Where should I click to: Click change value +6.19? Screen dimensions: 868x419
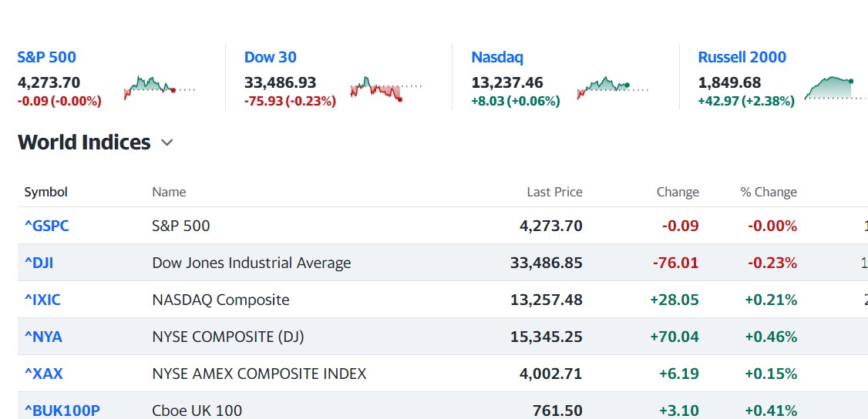[x=678, y=374]
